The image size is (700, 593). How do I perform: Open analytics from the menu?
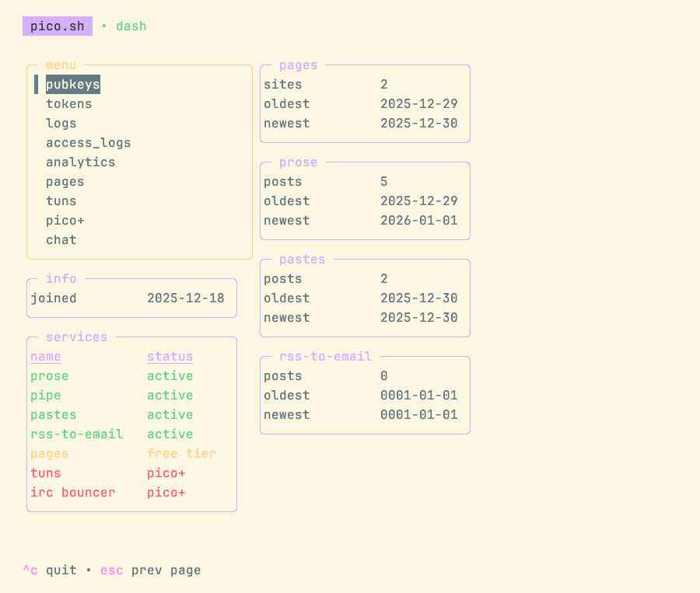click(80, 162)
